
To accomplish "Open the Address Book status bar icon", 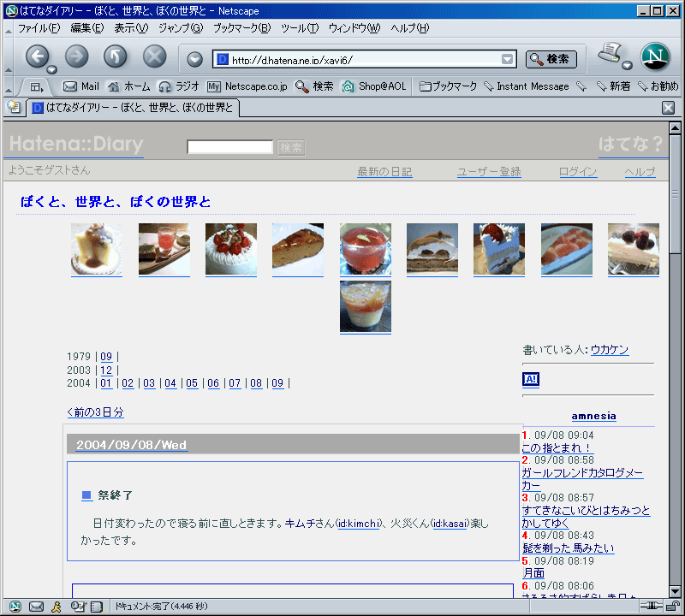I will click(x=96, y=607).
